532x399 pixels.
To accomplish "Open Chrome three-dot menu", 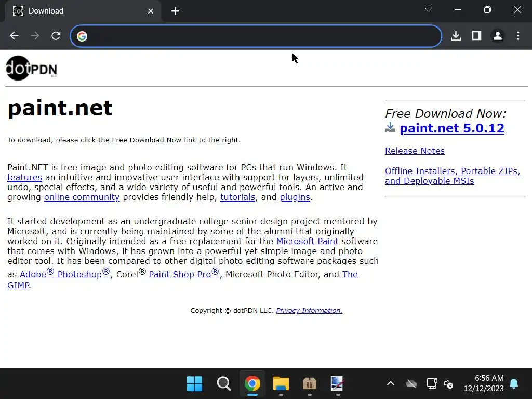I will pyautogui.click(x=518, y=36).
